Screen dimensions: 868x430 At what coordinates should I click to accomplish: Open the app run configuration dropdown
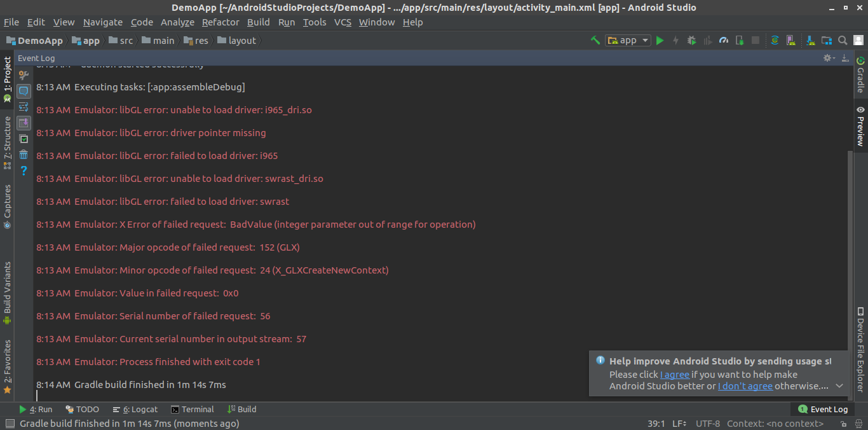point(628,41)
